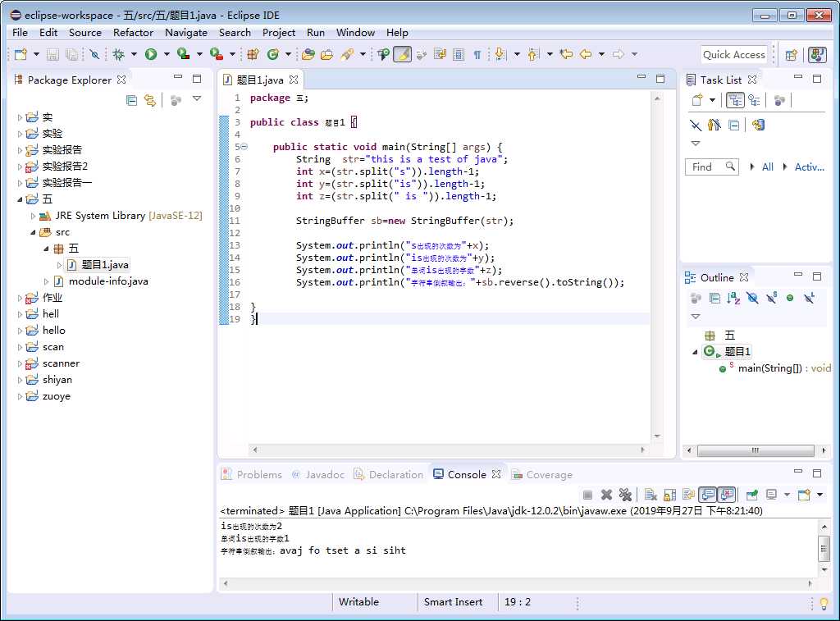The image size is (840, 621).
Task: Switch to the Problems tab
Action: (x=252, y=475)
